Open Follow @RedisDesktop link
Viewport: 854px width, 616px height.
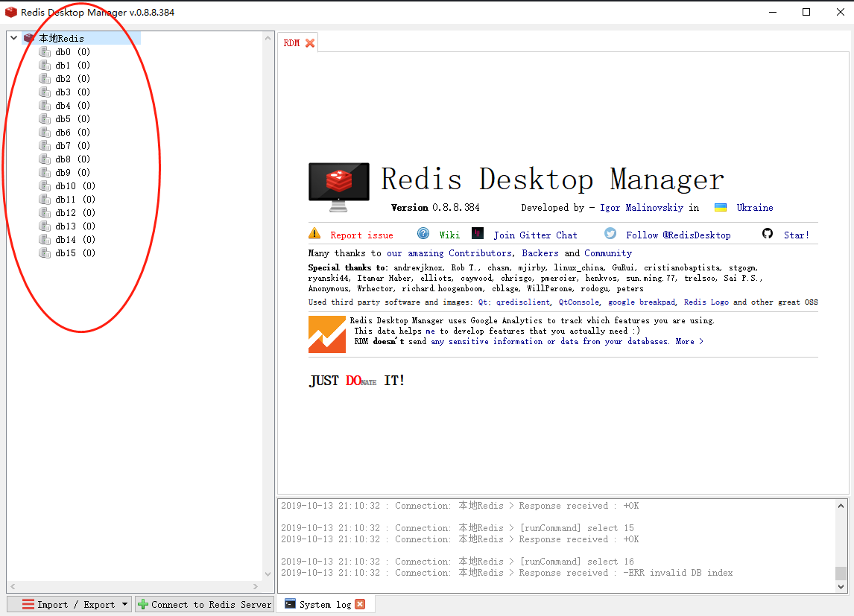678,235
